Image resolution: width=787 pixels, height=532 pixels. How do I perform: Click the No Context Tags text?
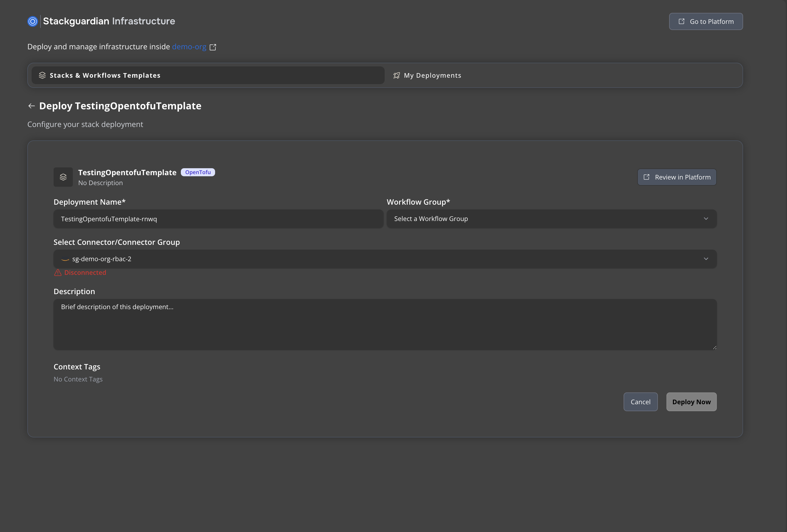78,379
